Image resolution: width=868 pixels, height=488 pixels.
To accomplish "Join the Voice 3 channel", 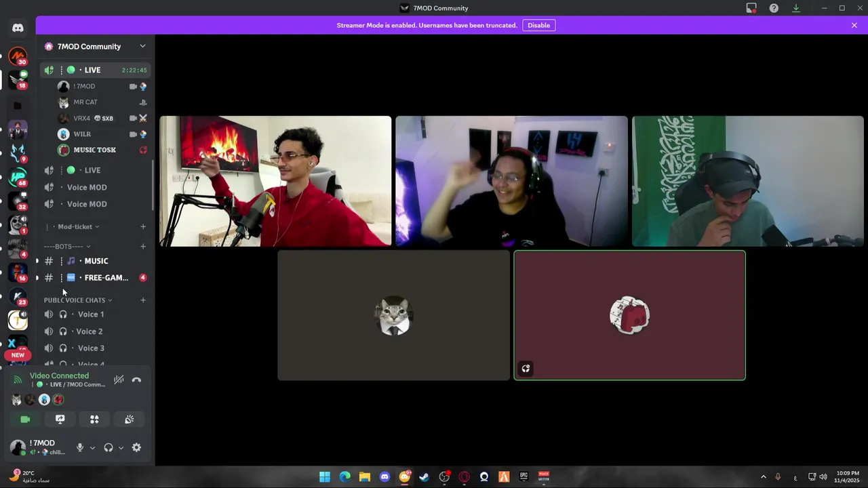I will point(95,348).
